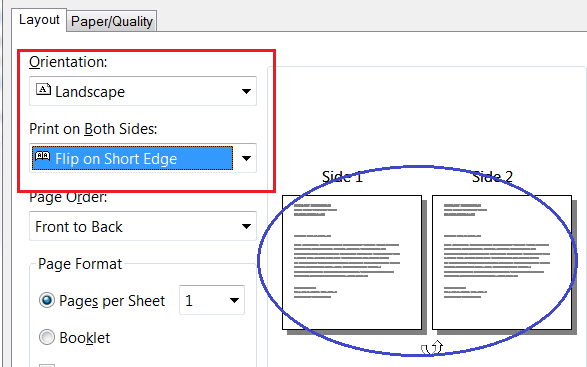Select the Layout tab
Screen dimensions: 587x367
click(x=39, y=20)
